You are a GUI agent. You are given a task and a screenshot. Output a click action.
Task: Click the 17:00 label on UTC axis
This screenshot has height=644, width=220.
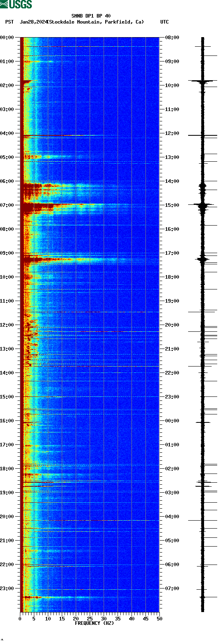[x=172, y=253]
